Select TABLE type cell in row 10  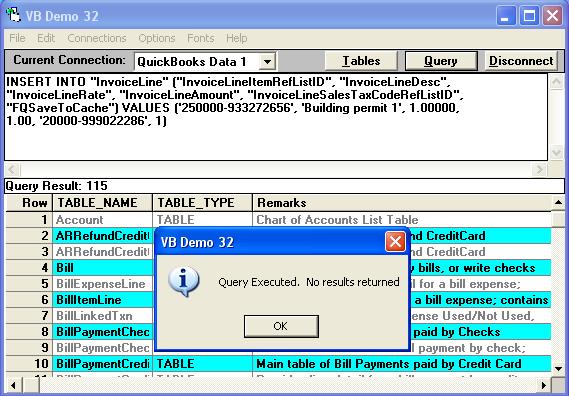click(202, 363)
